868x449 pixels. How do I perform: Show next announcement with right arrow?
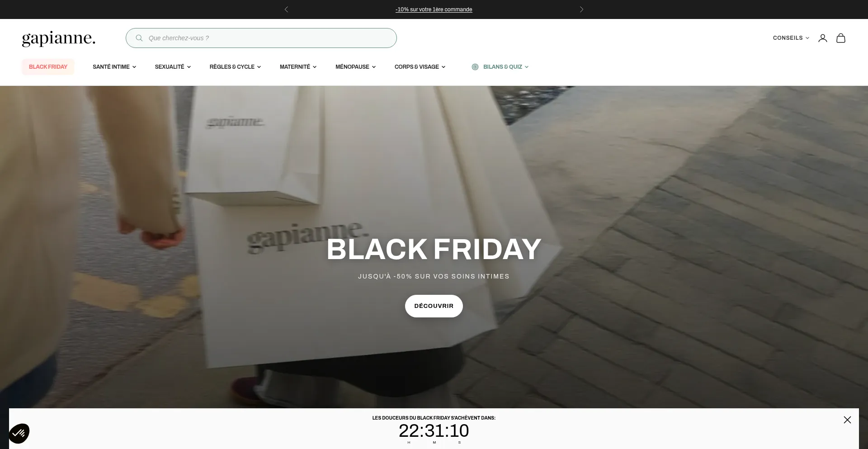click(581, 9)
